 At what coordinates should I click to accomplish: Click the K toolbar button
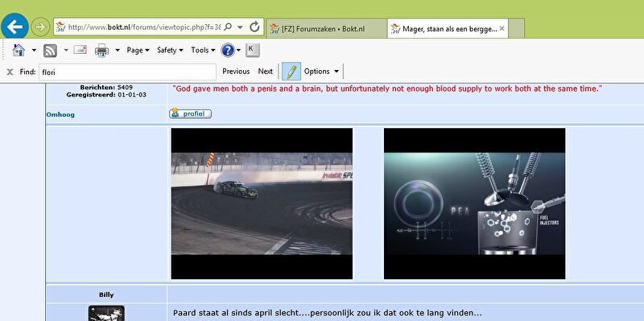[x=252, y=50]
